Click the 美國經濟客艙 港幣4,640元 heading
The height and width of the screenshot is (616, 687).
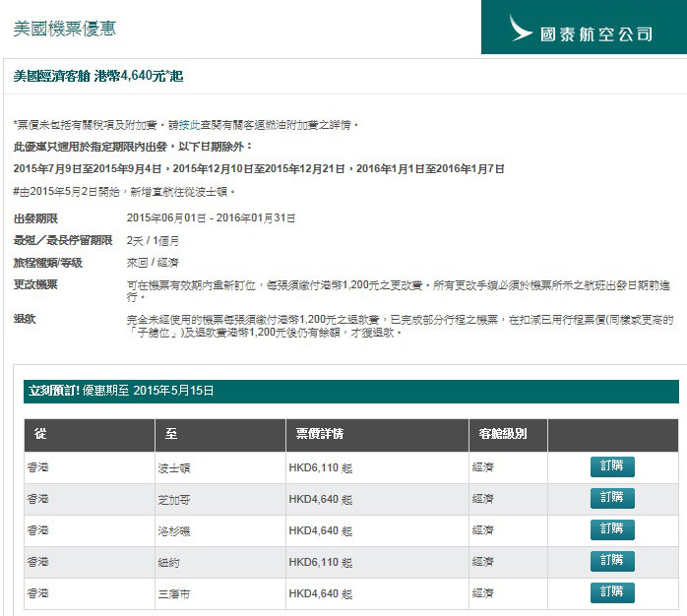click(x=99, y=75)
